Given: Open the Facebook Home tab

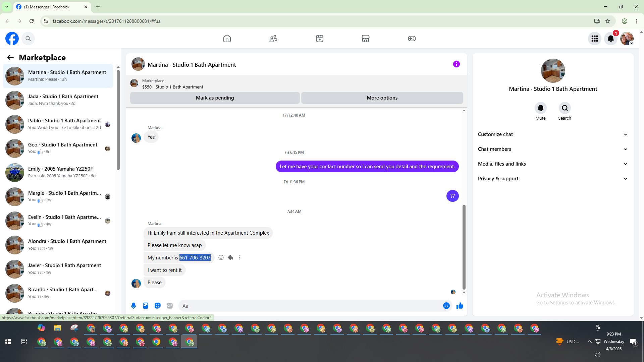Looking at the screenshot, I should [x=227, y=39].
